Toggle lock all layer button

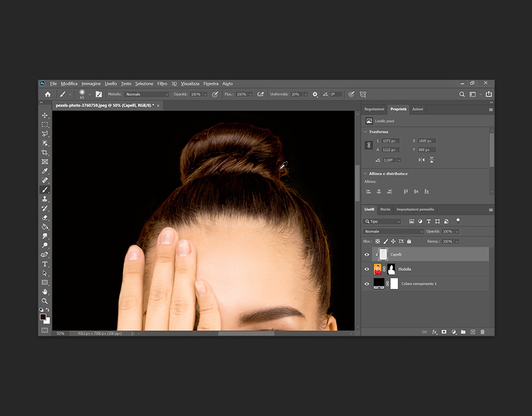pyautogui.click(x=409, y=242)
